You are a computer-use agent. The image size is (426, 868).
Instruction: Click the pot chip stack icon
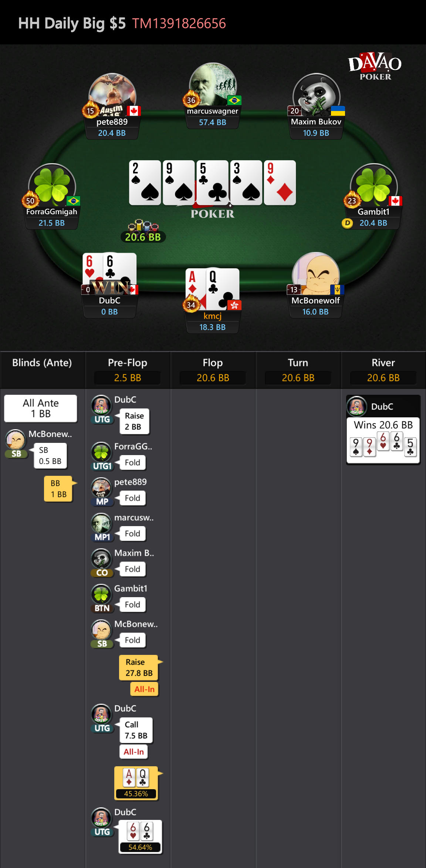click(x=143, y=226)
